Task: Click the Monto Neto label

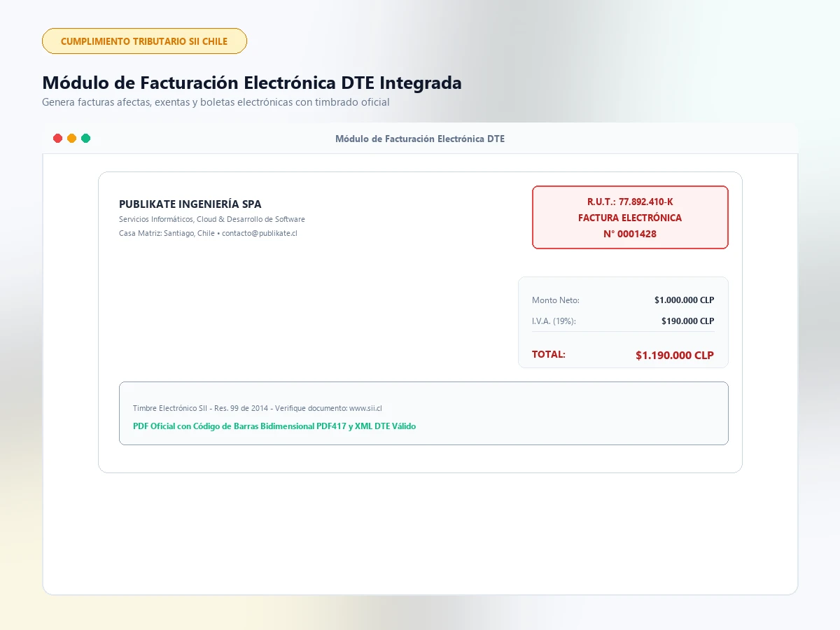Action: point(556,300)
